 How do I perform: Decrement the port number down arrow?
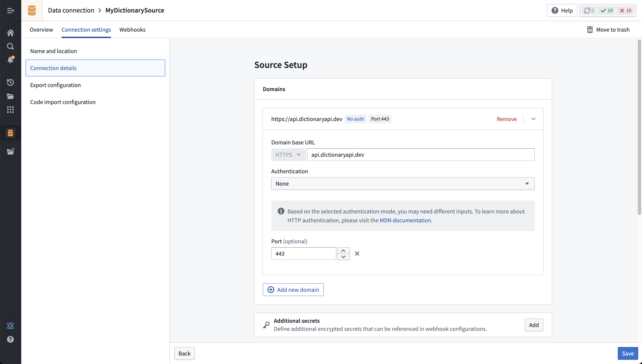(343, 257)
